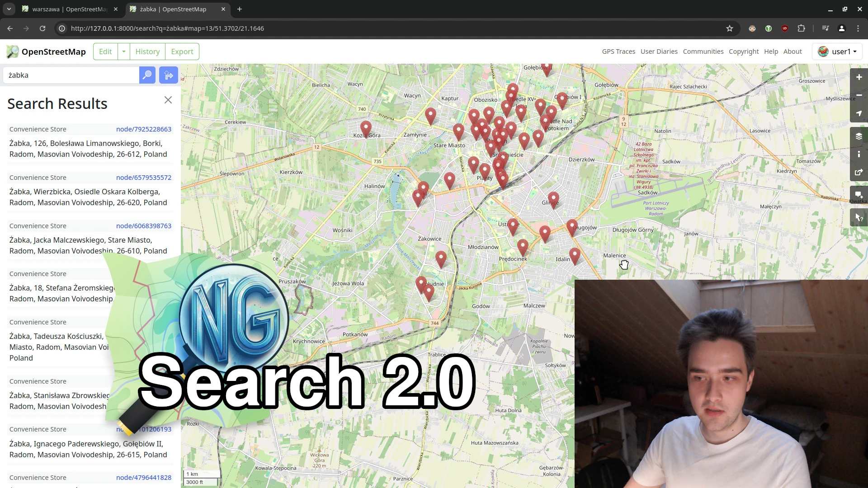Screen dimensions: 868x488
Task: Zoom out on the map
Action: click(x=859, y=95)
